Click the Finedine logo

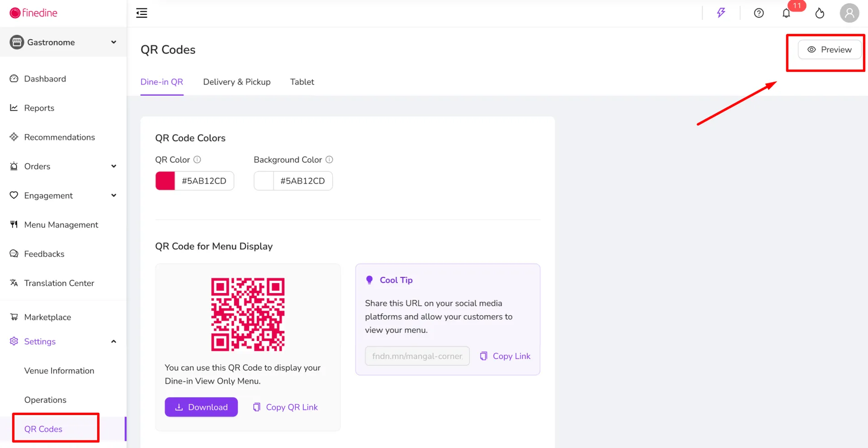33,13
